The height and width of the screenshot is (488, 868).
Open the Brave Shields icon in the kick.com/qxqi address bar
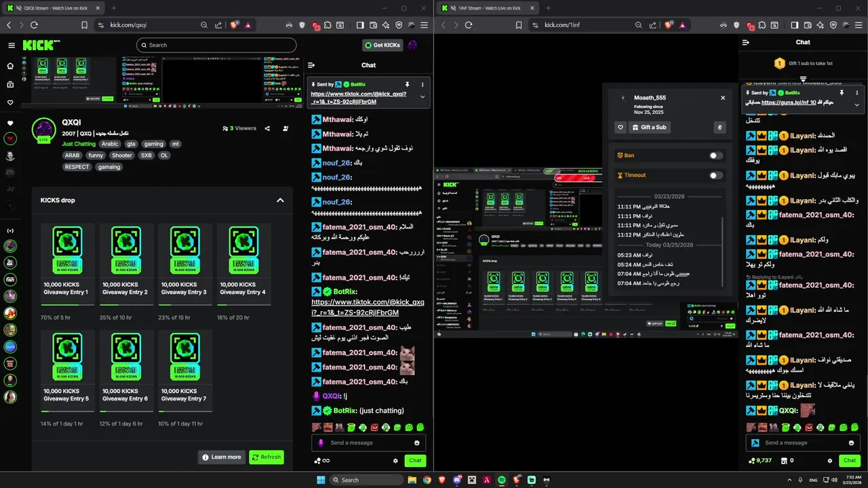[x=234, y=25]
